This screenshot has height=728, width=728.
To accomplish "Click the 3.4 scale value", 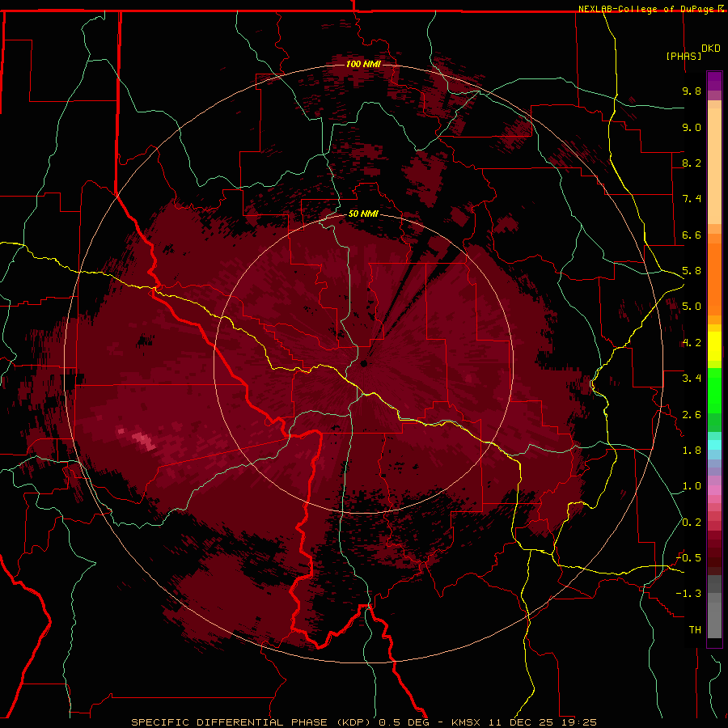I will tap(692, 379).
